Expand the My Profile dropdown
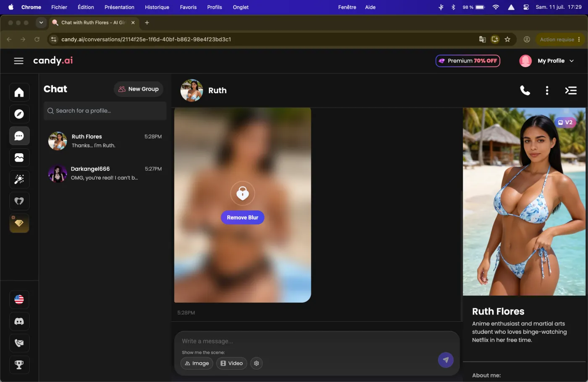 pos(546,61)
